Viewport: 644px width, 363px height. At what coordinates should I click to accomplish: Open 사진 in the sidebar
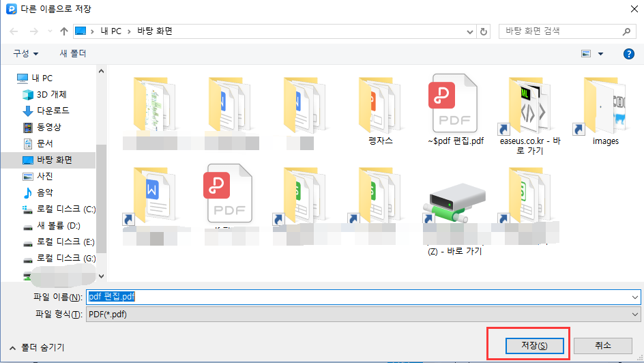[x=38, y=176]
